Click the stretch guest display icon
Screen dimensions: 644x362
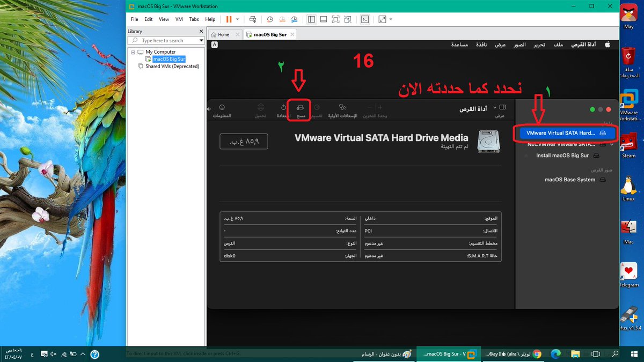click(x=382, y=19)
